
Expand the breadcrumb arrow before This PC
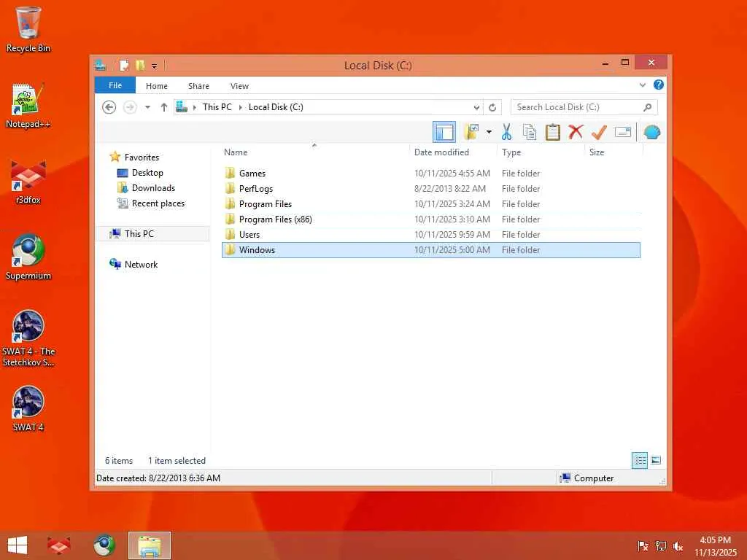pyautogui.click(x=194, y=107)
